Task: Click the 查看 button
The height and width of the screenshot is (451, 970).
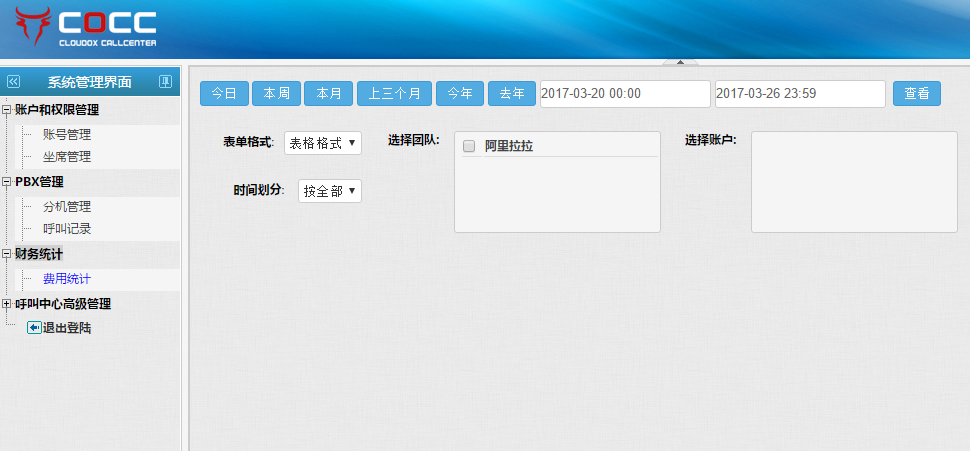Action: 916,93
